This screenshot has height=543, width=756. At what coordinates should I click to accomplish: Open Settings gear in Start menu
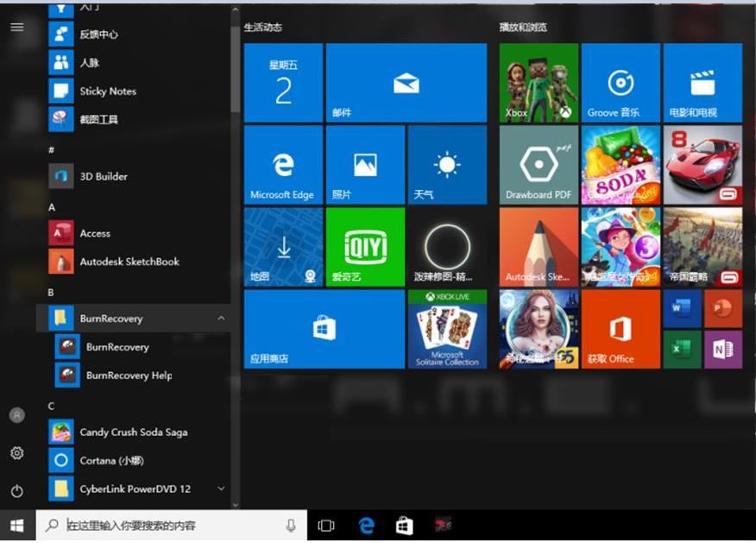(16, 453)
